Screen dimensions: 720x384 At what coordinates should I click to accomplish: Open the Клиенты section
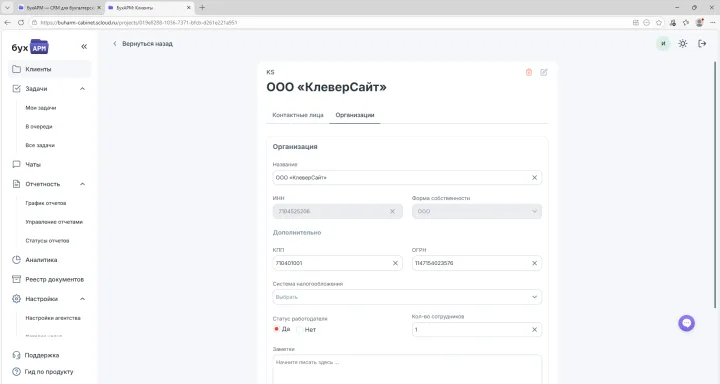(x=50, y=69)
